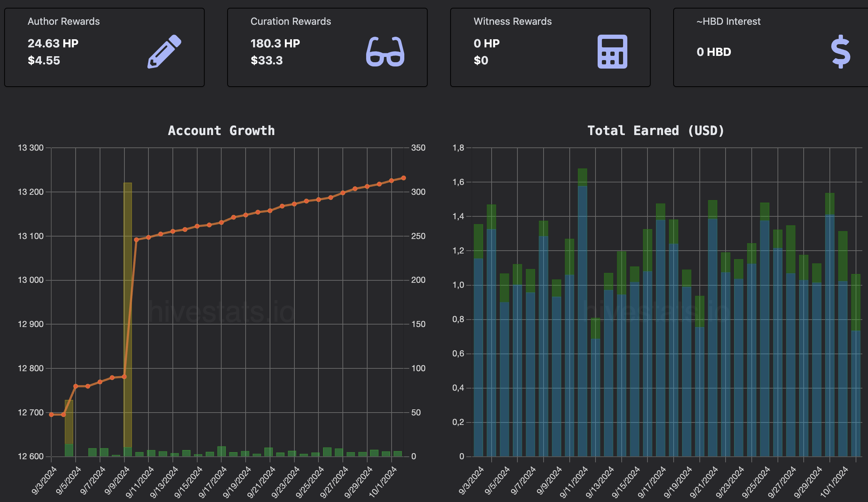Click the 1,8 axis label on Total Earned
Screen dimensions: 868x502
pyautogui.click(x=458, y=148)
